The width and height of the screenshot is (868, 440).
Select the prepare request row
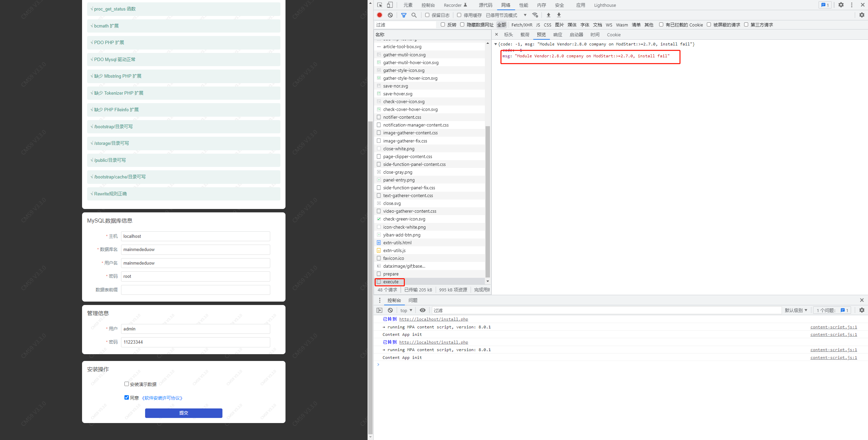(430, 274)
